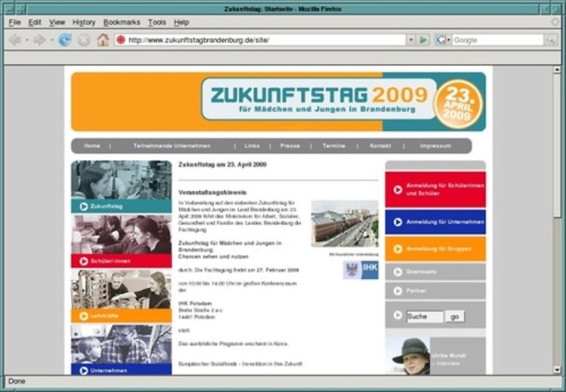Click the IHK logo image

[x=361, y=270]
